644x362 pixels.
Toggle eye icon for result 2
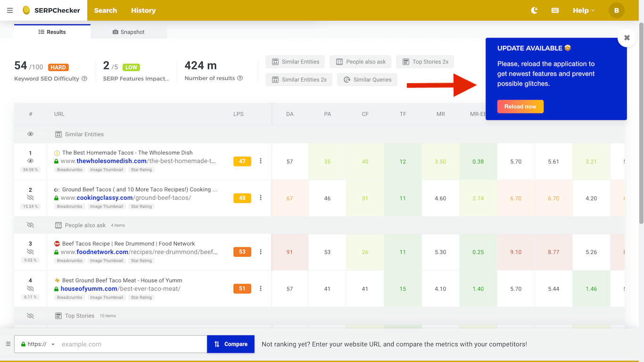(31, 198)
